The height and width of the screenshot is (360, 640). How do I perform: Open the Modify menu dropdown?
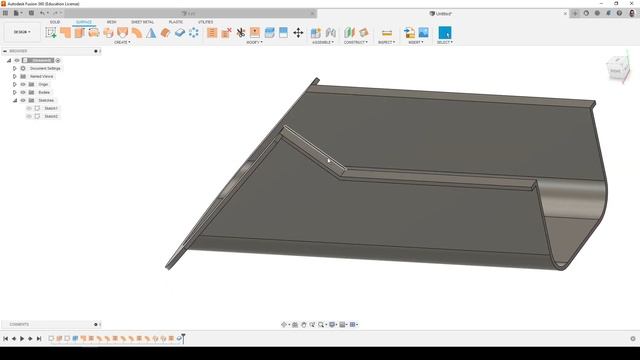[254, 42]
